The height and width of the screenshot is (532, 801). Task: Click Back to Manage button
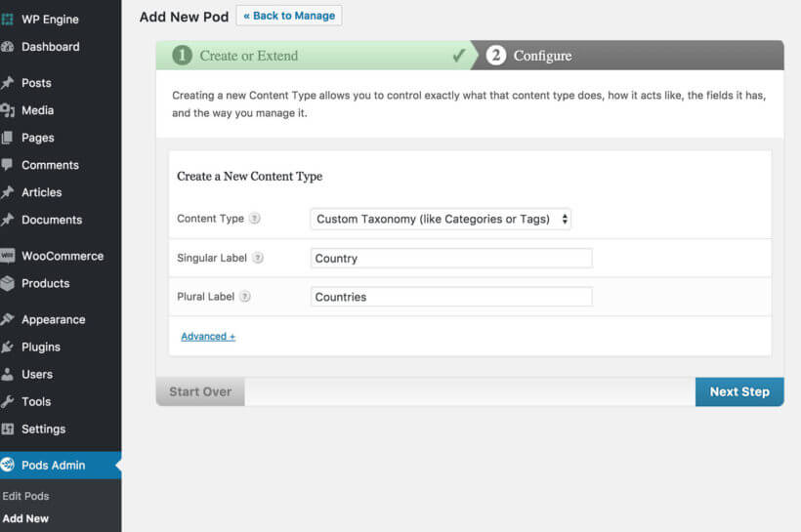(289, 16)
